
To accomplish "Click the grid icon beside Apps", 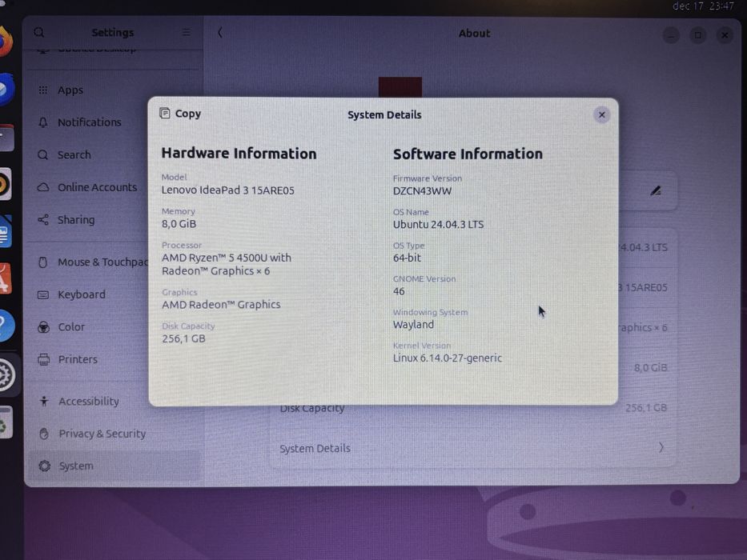I will click(43, 90).
